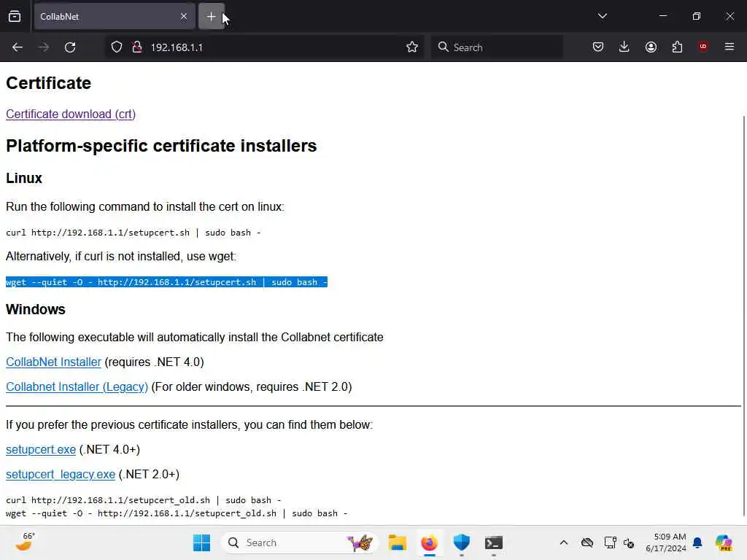Download setupcert.exe
Viewport: 747px width, 560px height.
pos(41,449)
